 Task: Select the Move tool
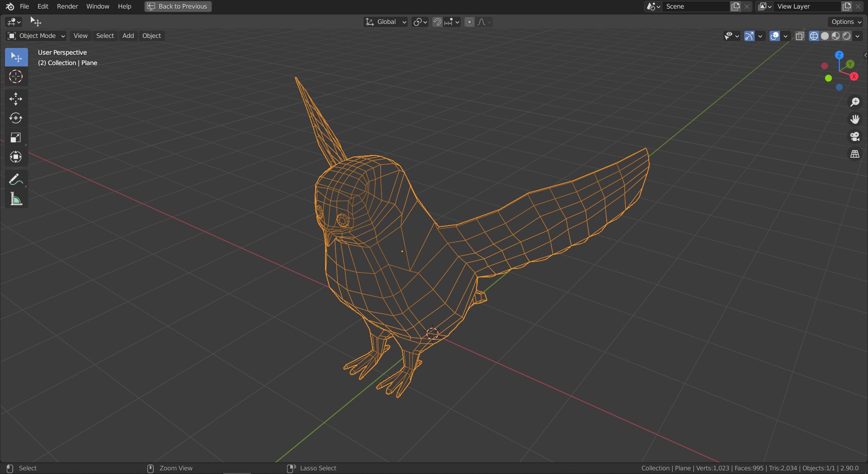click(16, 99)
